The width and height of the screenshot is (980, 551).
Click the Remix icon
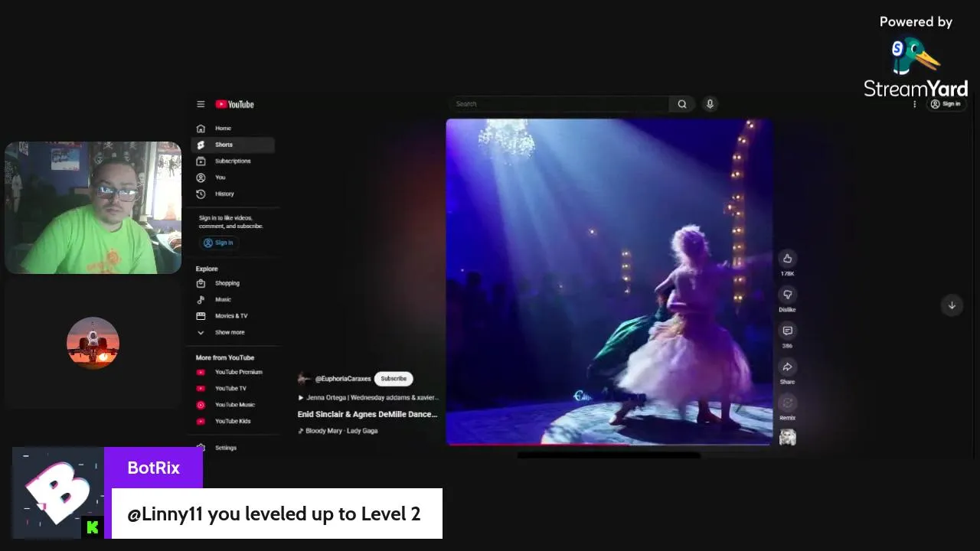click(x=787, y=403)
